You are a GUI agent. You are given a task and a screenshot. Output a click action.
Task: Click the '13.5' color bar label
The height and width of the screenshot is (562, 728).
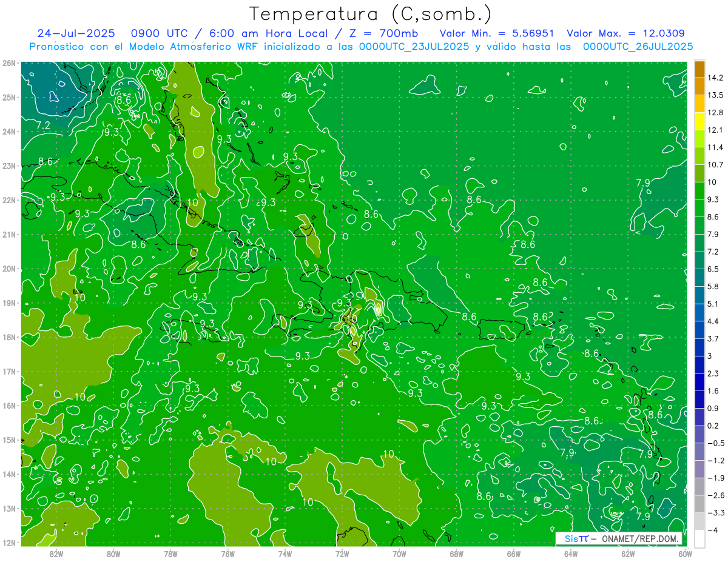coord(715,95)
